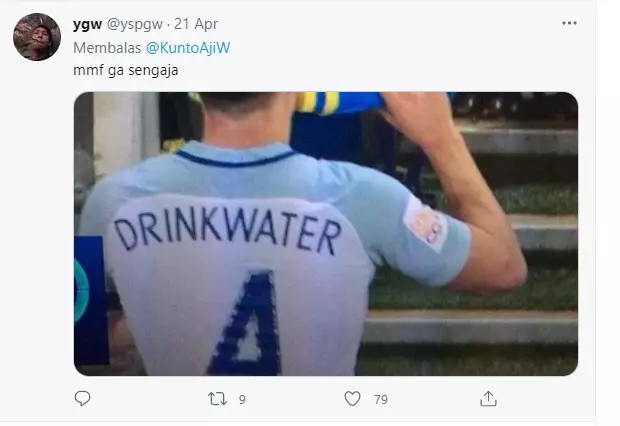The image size is (620, 426).
Task: Click the reply speech bubble icon
Action: [83, 399]
